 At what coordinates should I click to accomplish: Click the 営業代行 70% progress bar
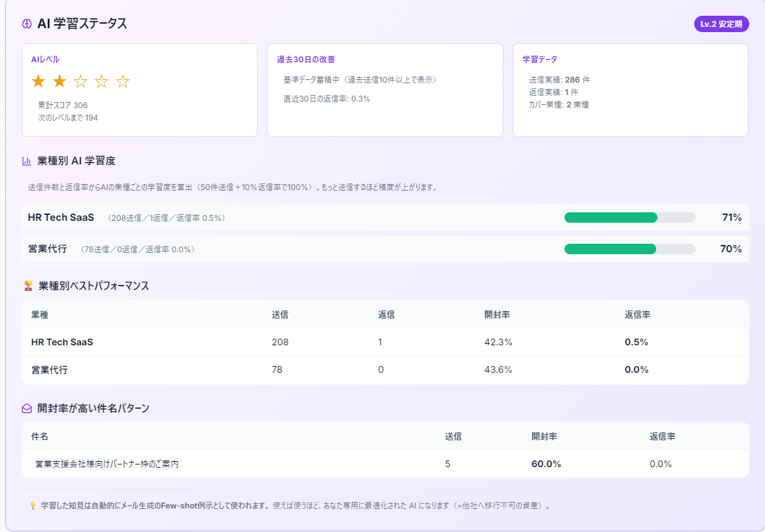pyautogui.click(x=629, y=249)
